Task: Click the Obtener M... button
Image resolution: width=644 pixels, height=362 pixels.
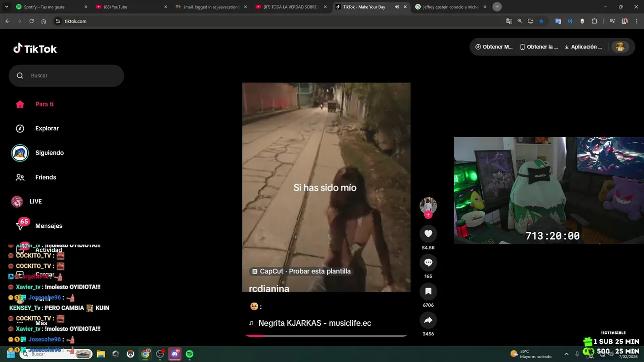Action: click(494, 47)
